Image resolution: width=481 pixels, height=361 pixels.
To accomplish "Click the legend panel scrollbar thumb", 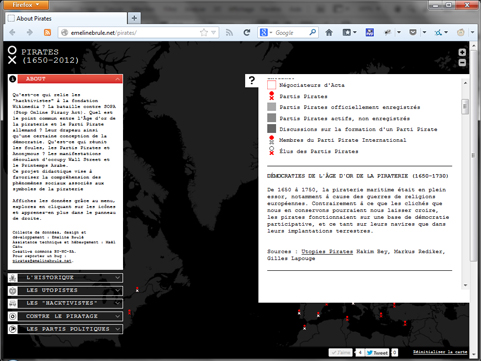I will click(x=465, y=107).
